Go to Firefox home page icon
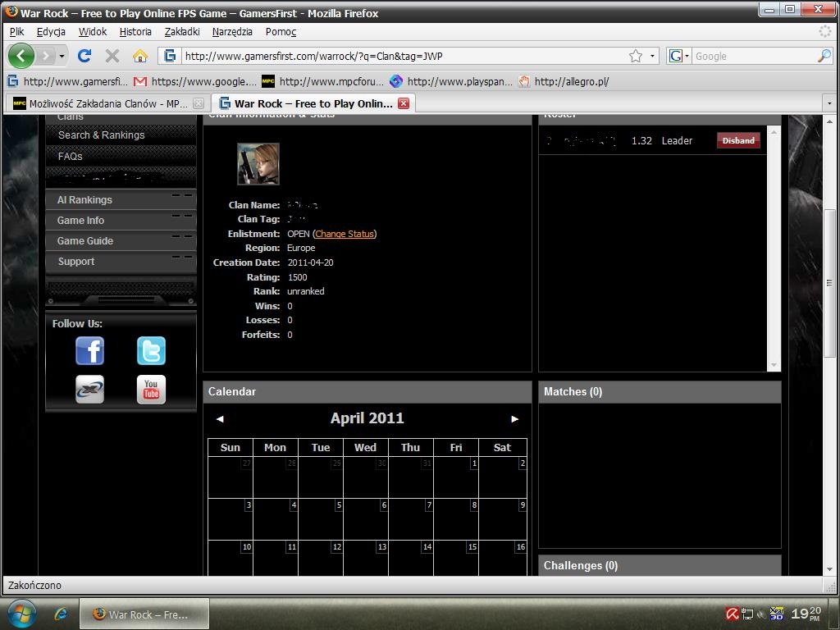Image resolution: width=840 pixels, height=630 pixels. pos(139,56)
